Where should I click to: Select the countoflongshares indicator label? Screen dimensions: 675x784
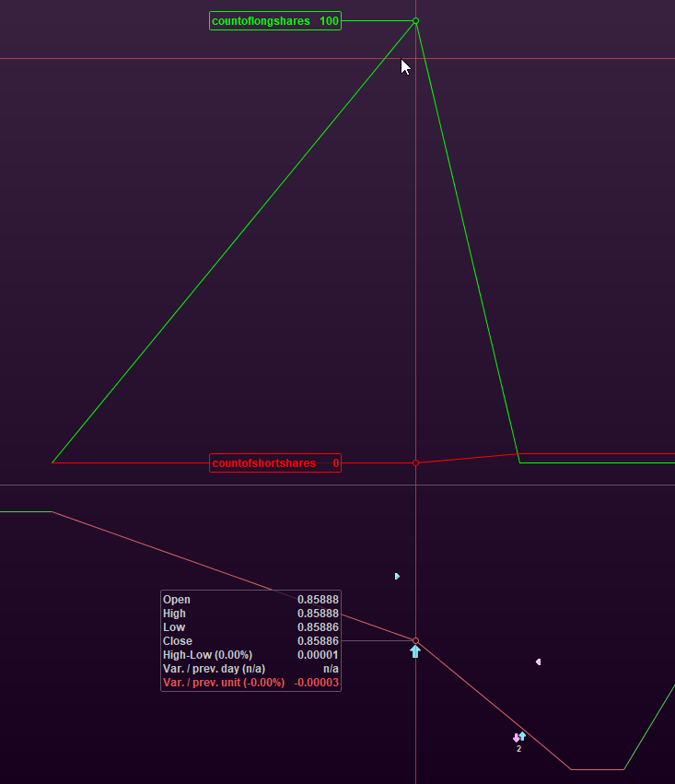275,21
